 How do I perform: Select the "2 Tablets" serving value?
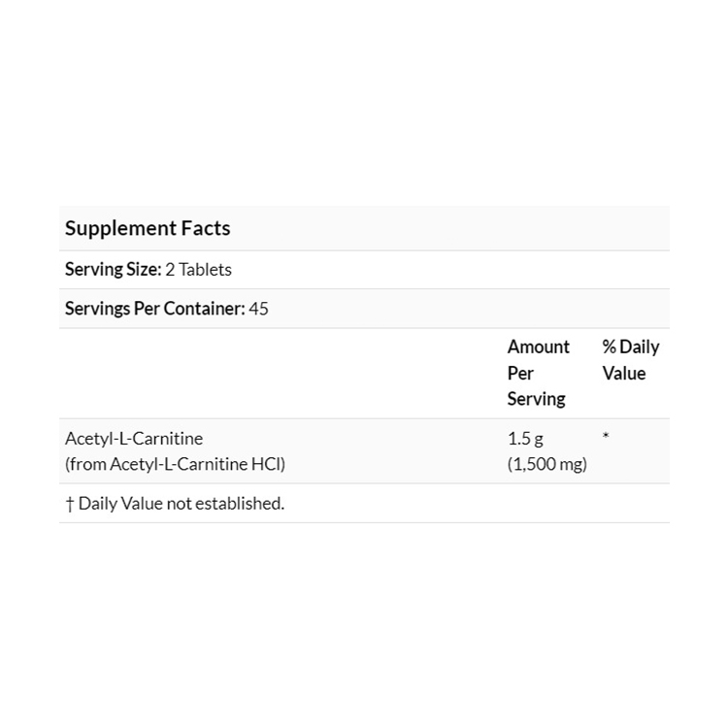coord(199,270)
